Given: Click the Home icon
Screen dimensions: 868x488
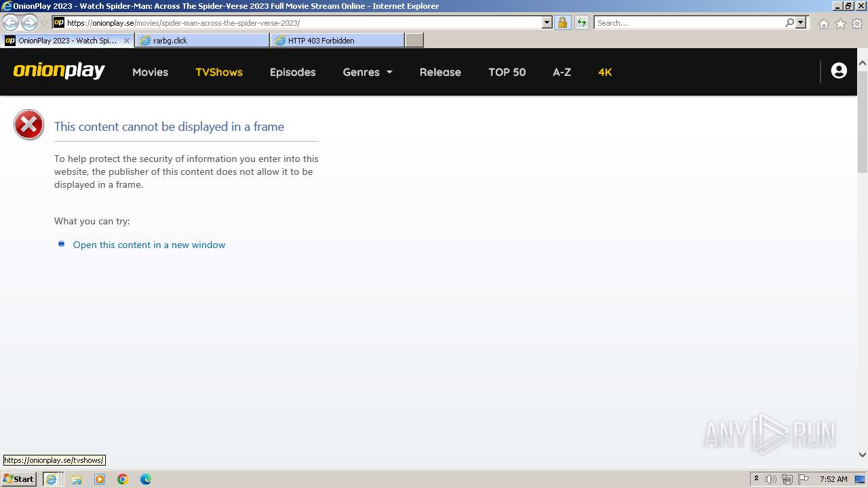Looking at the screenshot, I should [x=823, y=24].
